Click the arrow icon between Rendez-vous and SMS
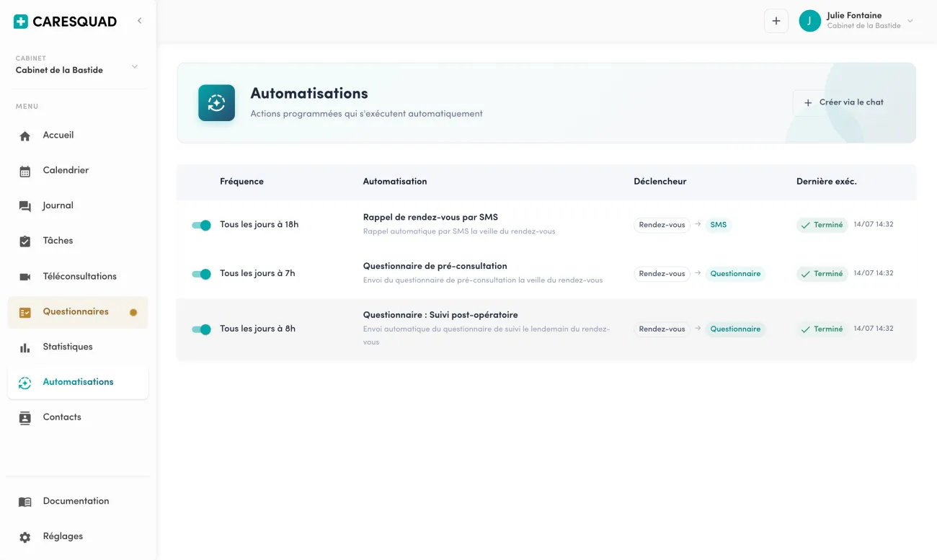 pos(698,224)
